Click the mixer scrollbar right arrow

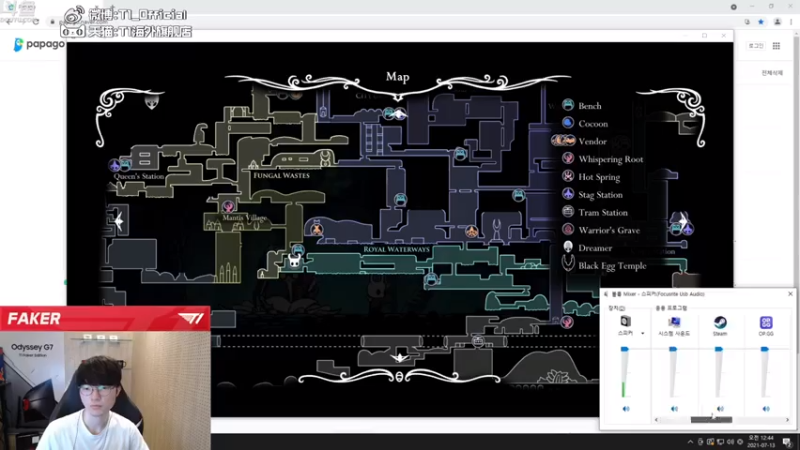click(x=787, y=419)
